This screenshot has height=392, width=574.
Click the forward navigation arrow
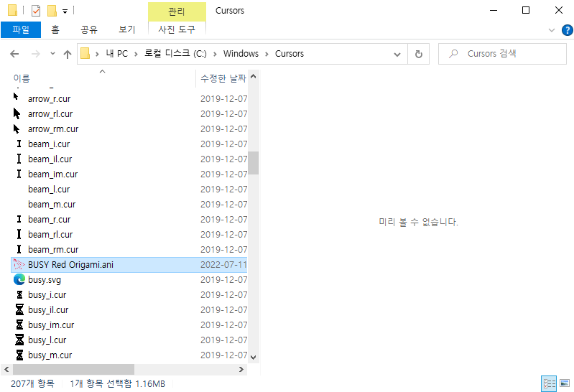(x=35, y=54)
